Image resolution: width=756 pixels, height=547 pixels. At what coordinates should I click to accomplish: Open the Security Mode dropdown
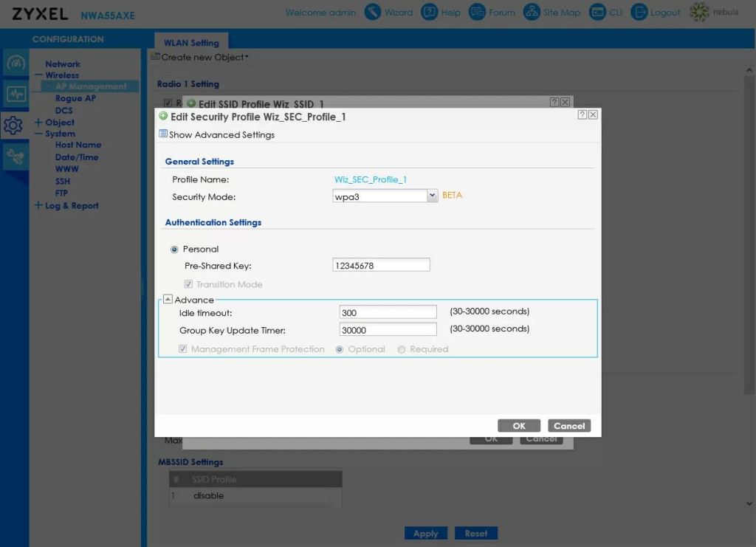433,196
